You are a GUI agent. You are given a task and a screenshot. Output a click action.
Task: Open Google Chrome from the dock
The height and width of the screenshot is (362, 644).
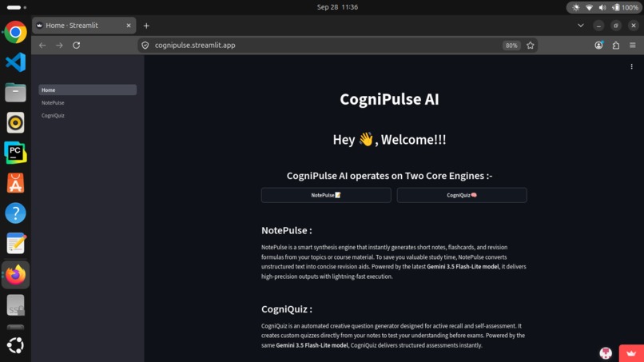[16, 32]
